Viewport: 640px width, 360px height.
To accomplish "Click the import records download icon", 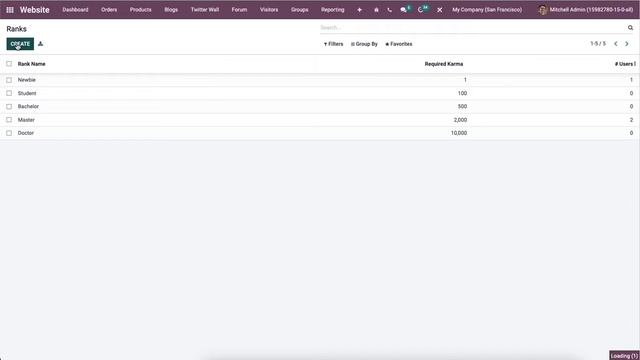I will coord(40,44).
